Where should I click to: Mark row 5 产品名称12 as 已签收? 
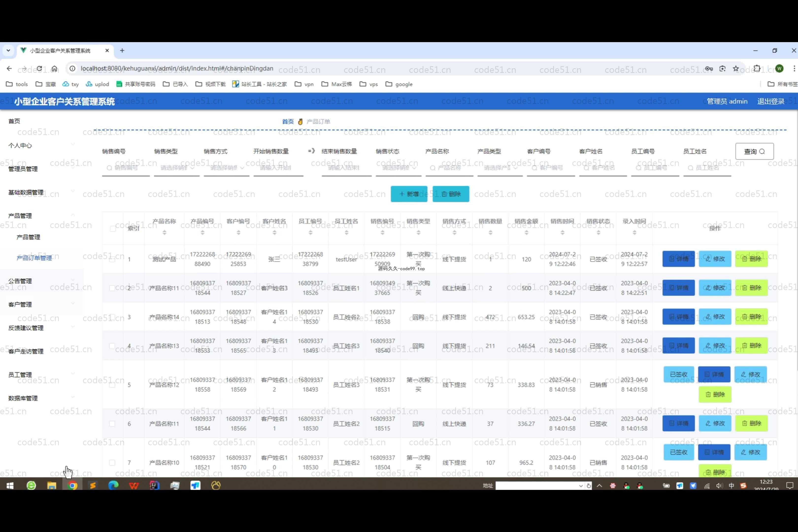pos(679,374)
